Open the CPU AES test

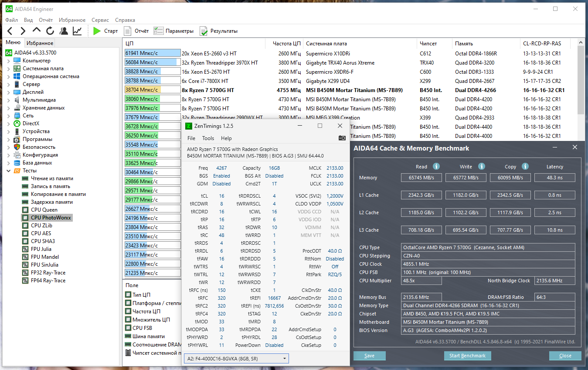point(41,233)
